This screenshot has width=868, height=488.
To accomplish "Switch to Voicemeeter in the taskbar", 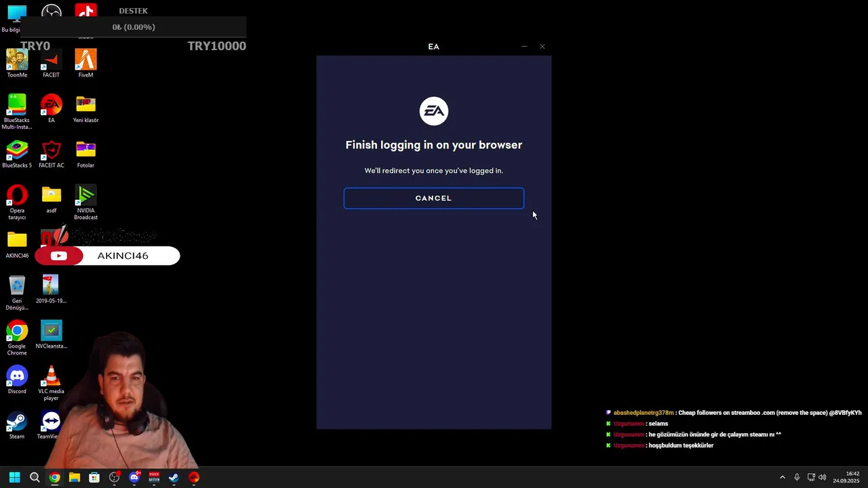I will 154,477.
